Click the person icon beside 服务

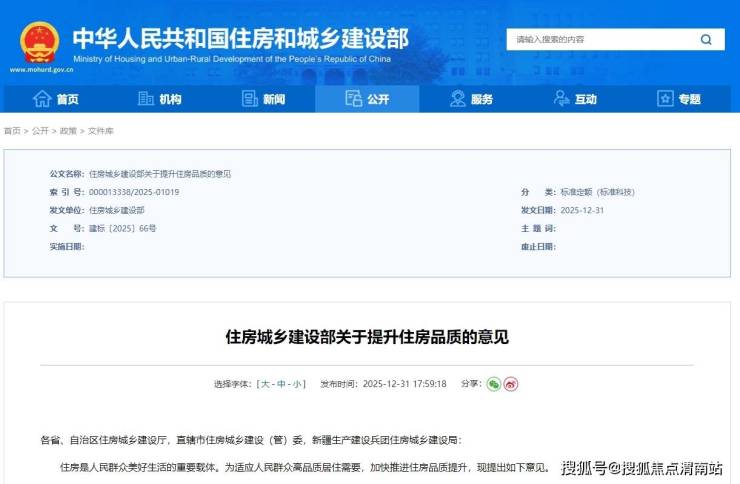457,99
